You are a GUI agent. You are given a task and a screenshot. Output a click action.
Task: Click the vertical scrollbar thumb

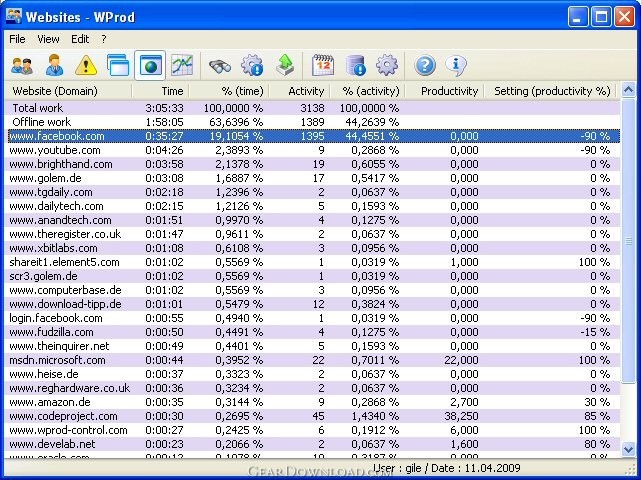[x=628, y=240]
